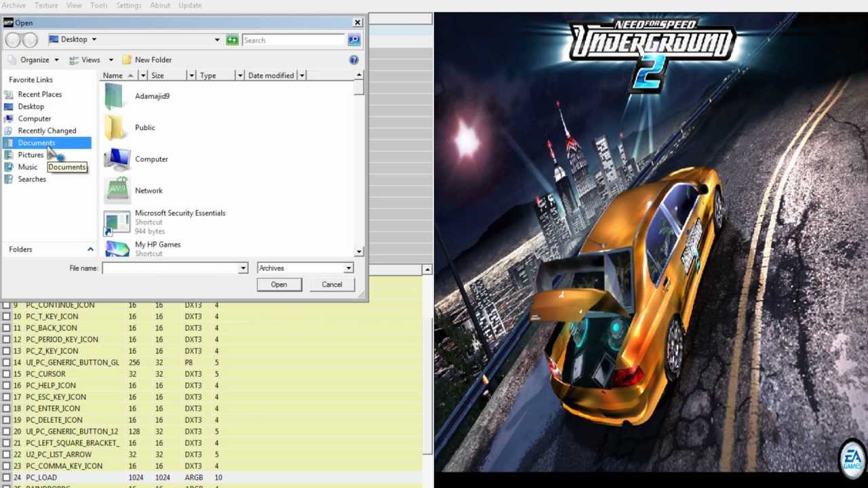Tick the checkbox for PC_LOAD
This screenshot has height=488, width=868.
[x=6, y=478]
